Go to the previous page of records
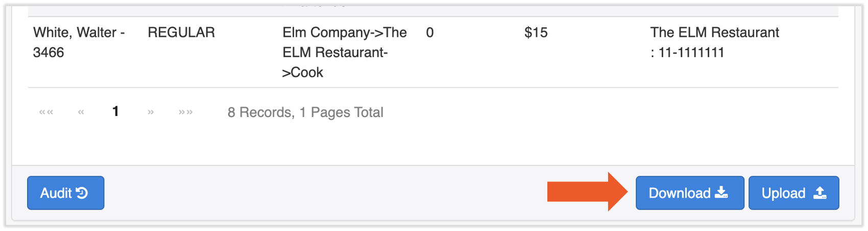 coord(81,112)
